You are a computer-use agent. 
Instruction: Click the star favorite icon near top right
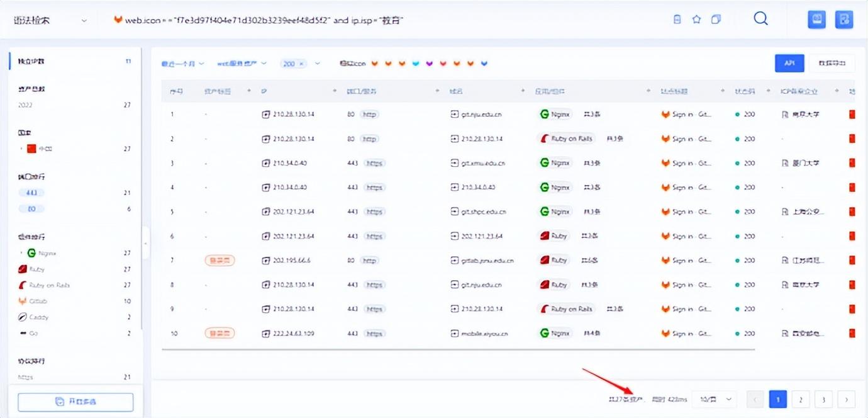pos(696,19)
